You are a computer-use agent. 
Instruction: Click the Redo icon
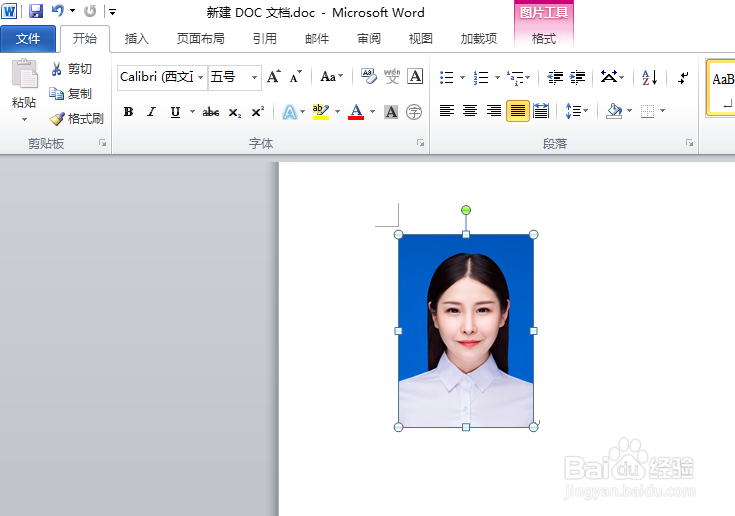[90, 11]
